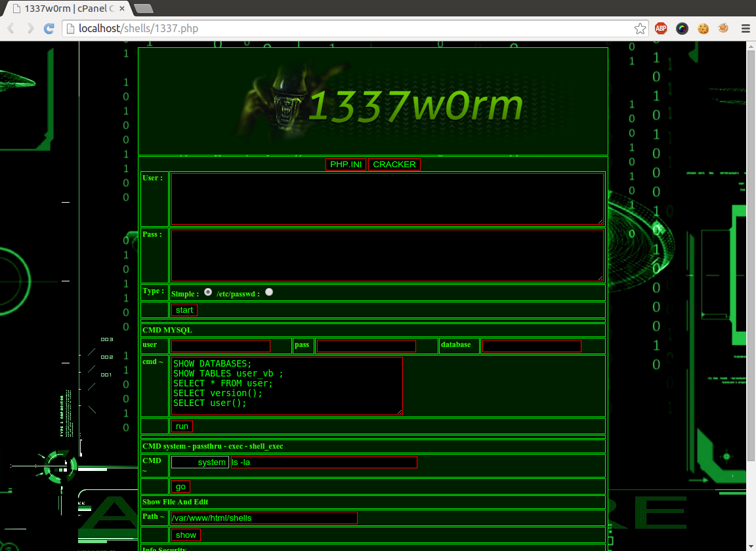The width and height of the screenshot is (756, 551).
Task: Focus the MySQL database field
Action: pos(532,346)
